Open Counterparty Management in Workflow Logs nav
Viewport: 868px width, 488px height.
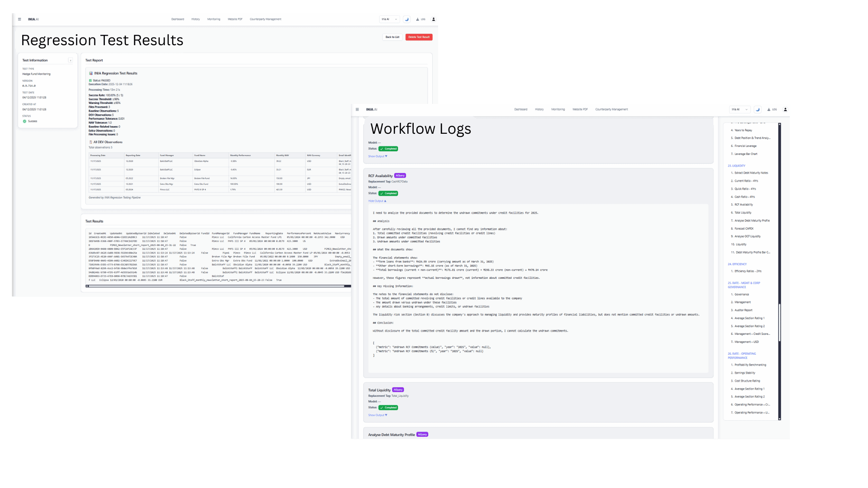611,109
